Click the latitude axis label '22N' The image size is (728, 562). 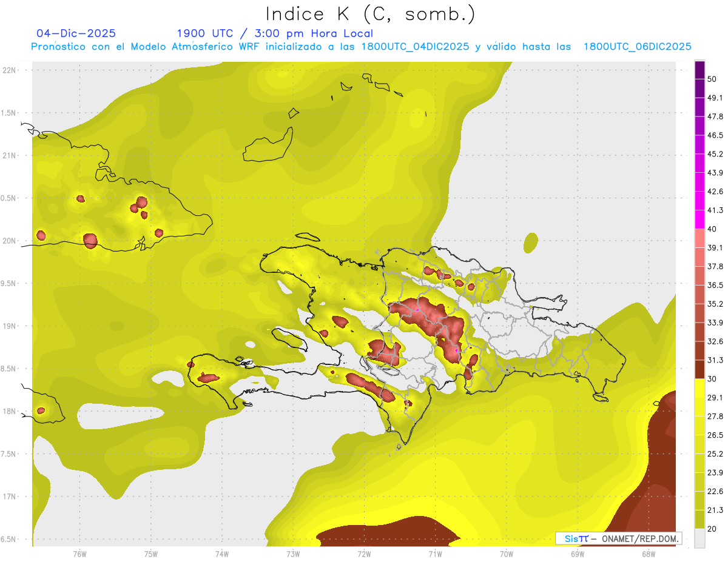tap(9, 70)
